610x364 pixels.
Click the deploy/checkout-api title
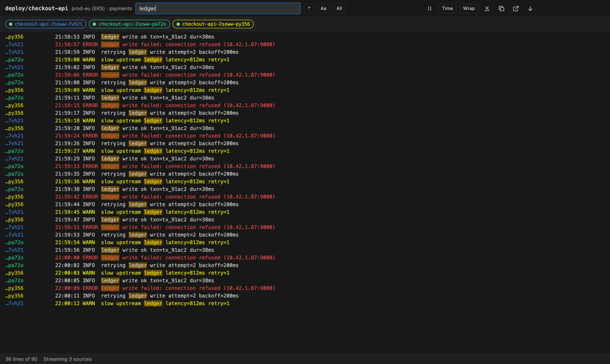pyautogui.click(x=37, y=8)
